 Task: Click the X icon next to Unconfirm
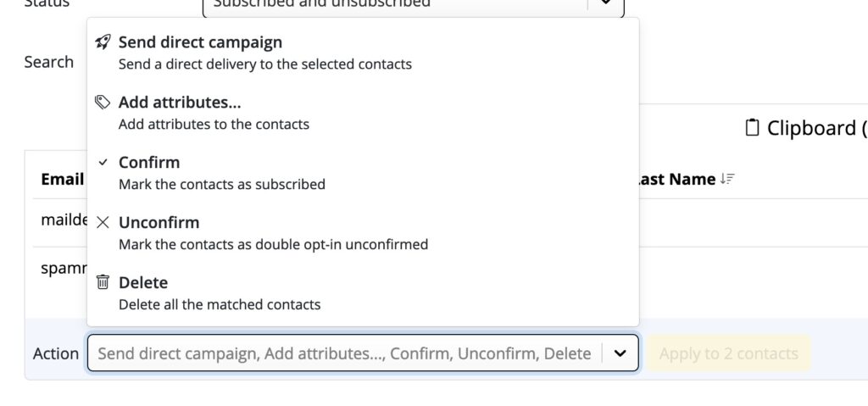click(x=103, y=223)
